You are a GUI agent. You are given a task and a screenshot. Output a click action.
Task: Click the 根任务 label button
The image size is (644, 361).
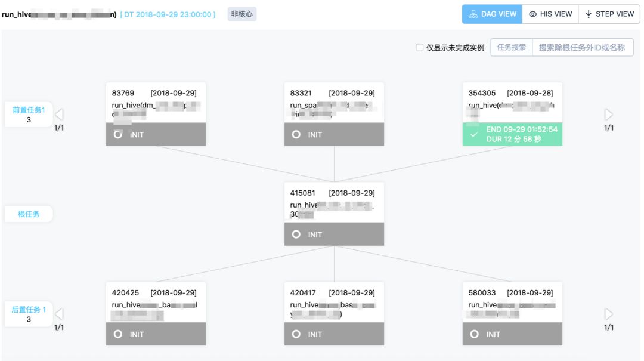(x=29, y=214)
